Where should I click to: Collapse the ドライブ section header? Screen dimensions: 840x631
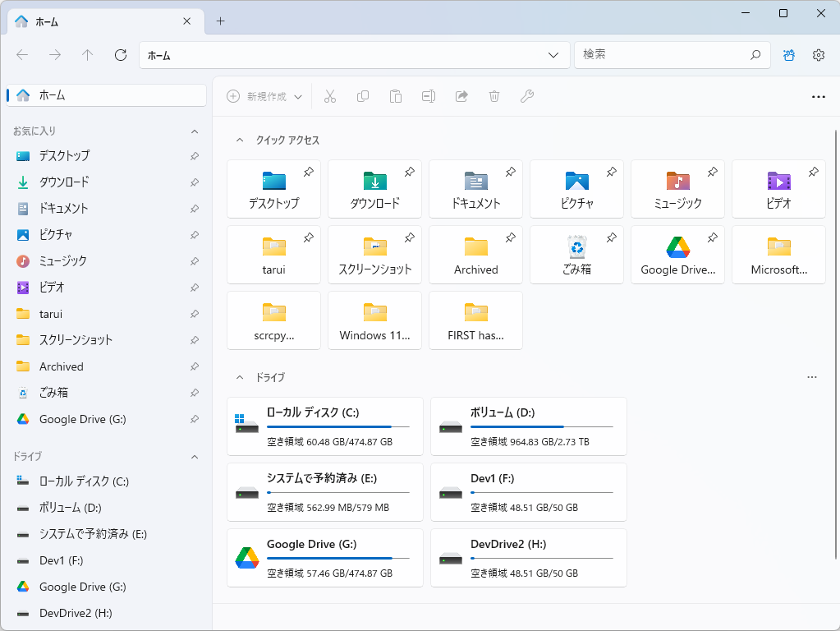(x=241, y=377)
